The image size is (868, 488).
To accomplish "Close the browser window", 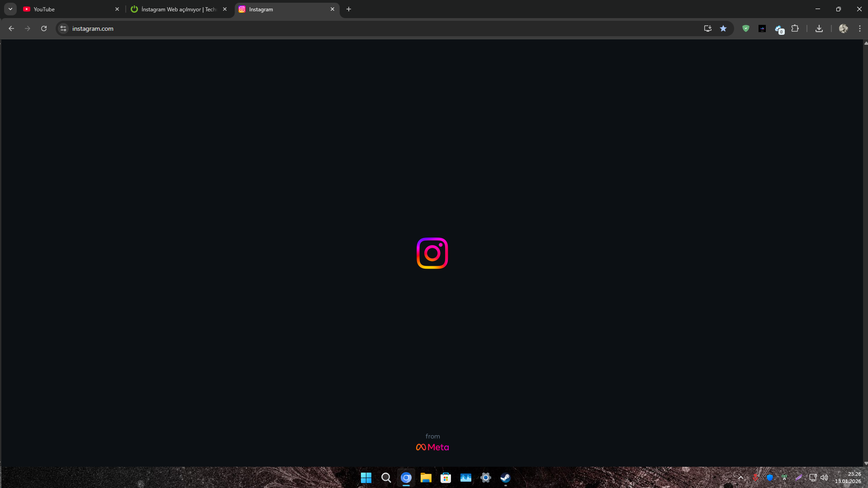I will (x=859, y=9).
